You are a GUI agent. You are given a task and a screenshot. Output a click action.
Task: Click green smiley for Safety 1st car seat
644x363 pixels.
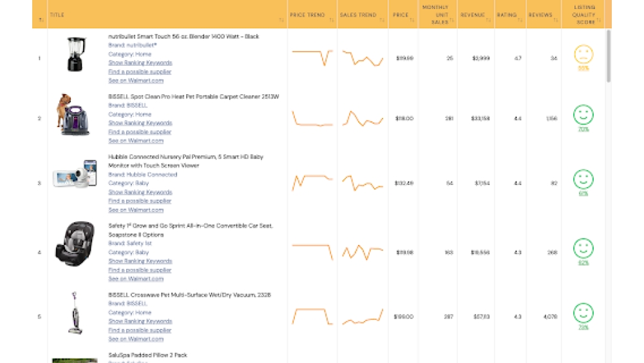(x=583, y=248)
